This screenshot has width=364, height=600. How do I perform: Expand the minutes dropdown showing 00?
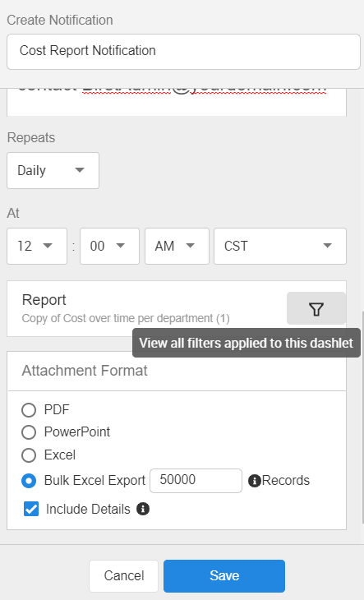[109, 246]
